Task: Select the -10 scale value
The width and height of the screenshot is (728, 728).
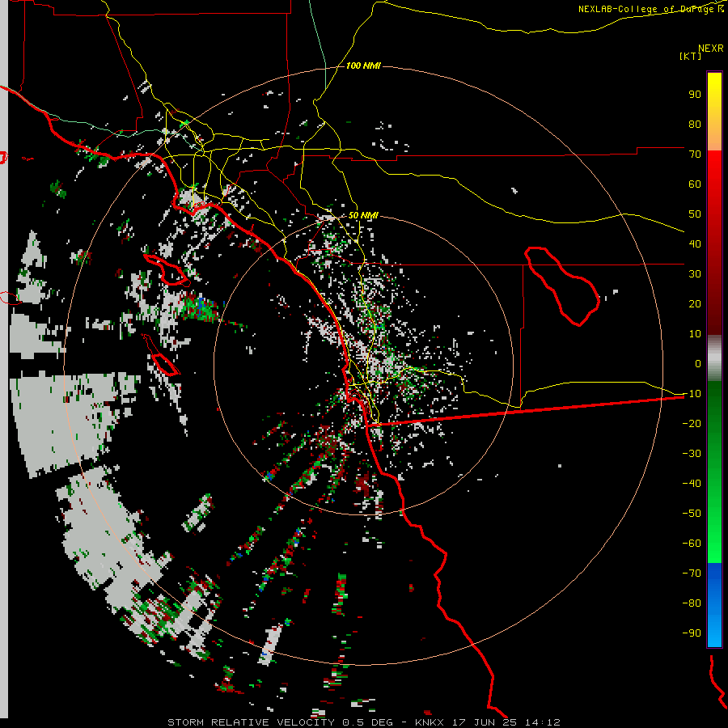Action: coord(692,394)
